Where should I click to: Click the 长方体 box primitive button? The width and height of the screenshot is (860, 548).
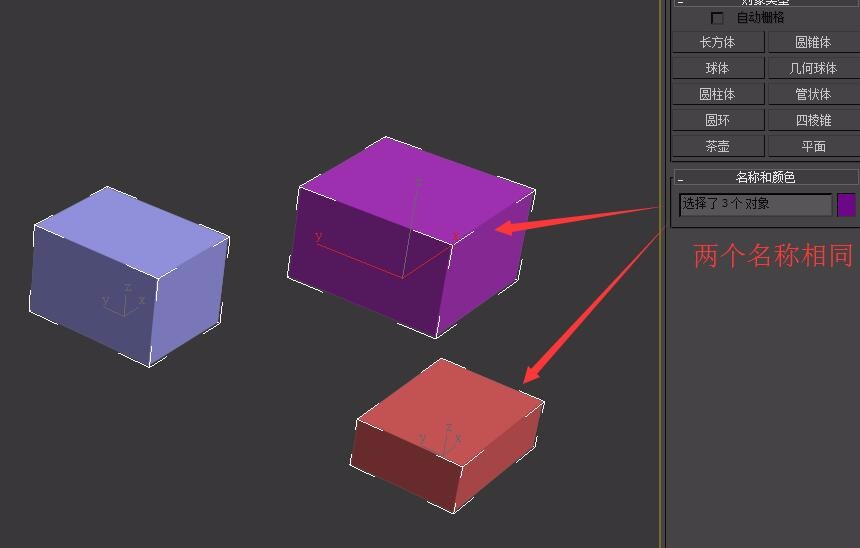pyautogui.click(x=717, y=42)
